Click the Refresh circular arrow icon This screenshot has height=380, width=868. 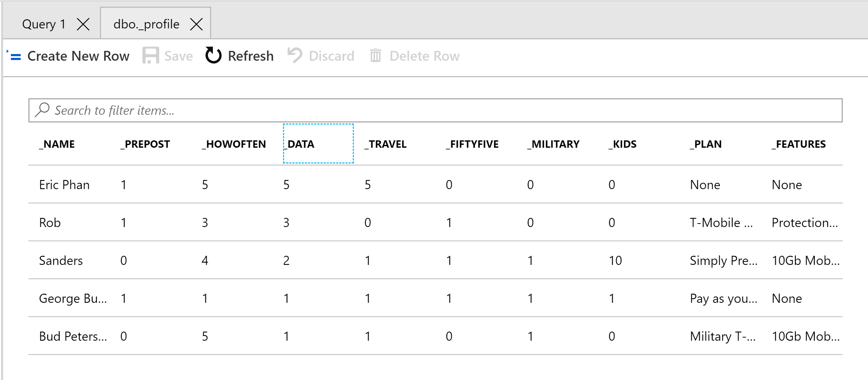[x=213, y=56]
